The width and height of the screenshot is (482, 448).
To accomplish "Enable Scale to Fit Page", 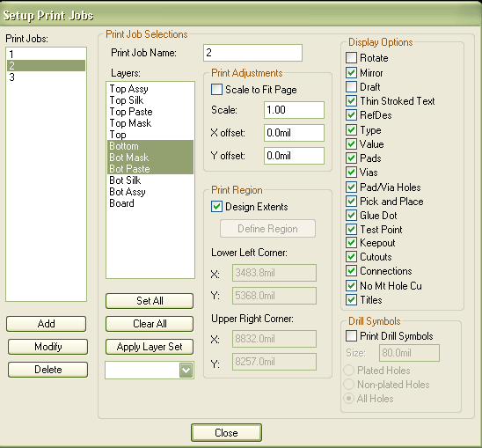I will click(216, 90).
